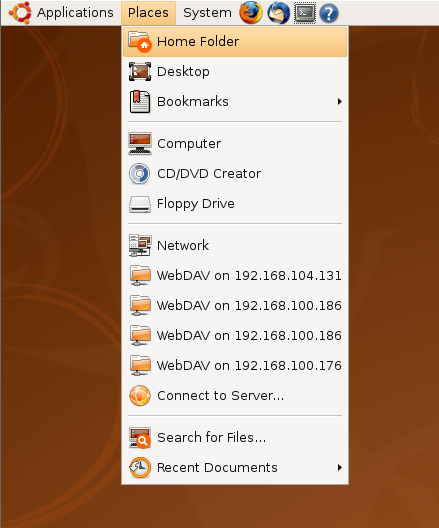Click the Network computers icon
Viewport: 439px width, 528px height.
140,245
